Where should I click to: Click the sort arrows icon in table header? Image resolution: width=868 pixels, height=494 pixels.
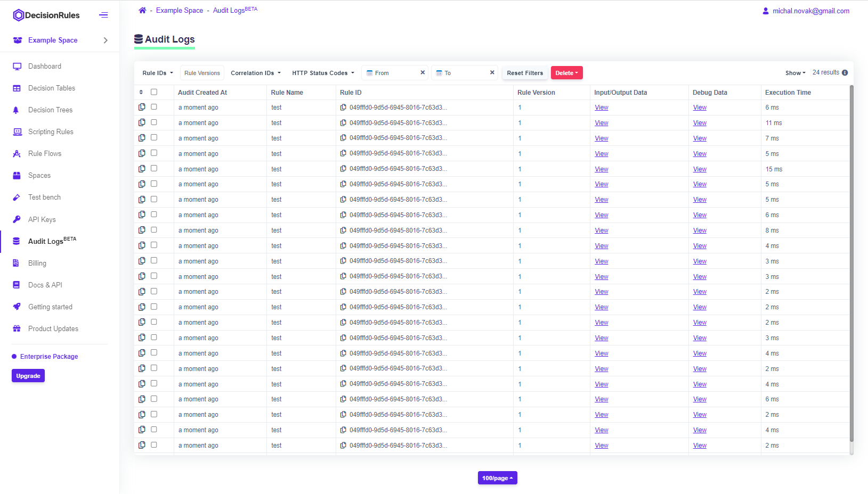point(141,92)
